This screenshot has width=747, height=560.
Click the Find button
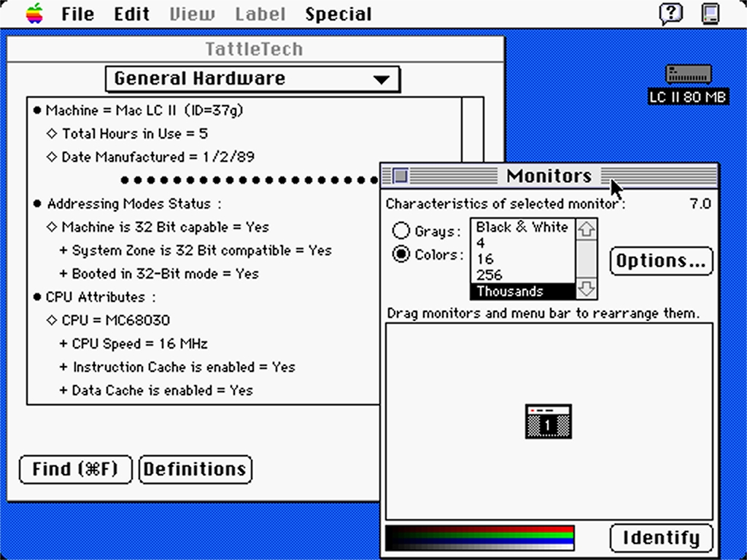pos(74,469)
